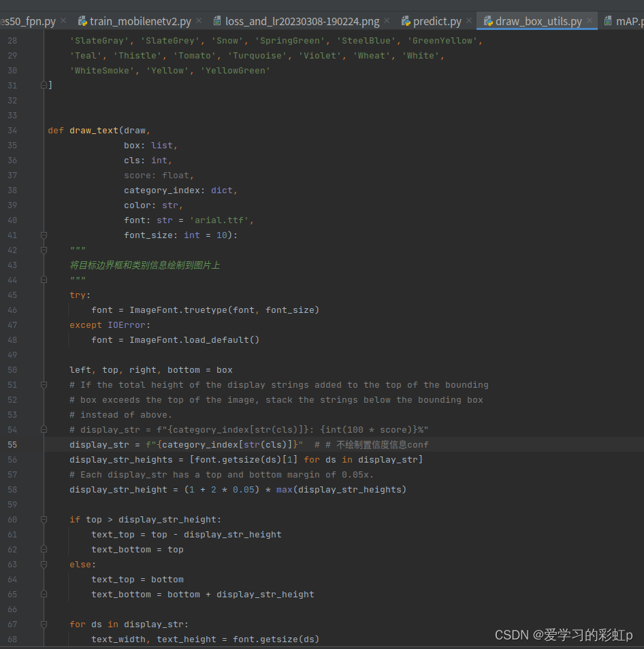This screenshot has height=649, width=644.
Task: Click display_str_heights assignment on line 56
Action: 246,459
